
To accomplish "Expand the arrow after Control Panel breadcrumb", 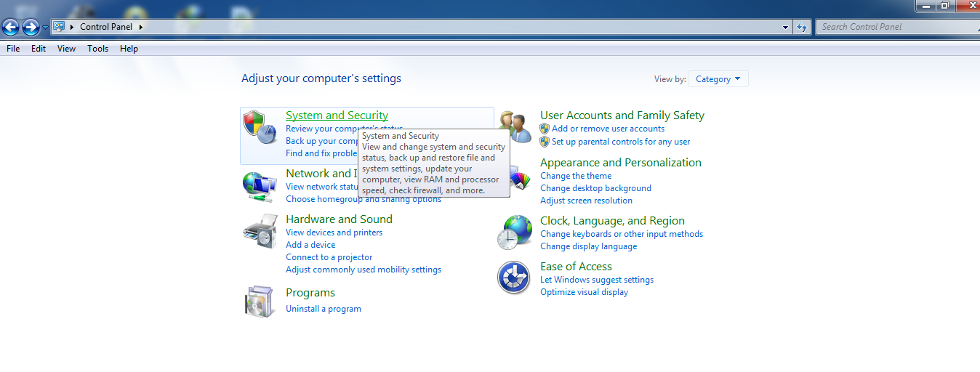I will pos(141,27).
